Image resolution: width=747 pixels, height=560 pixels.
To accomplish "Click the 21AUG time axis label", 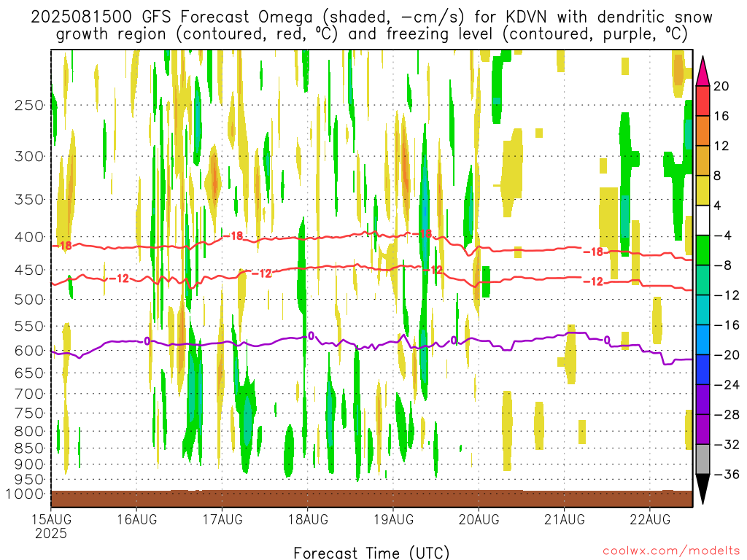I will [x=565, y=519].
